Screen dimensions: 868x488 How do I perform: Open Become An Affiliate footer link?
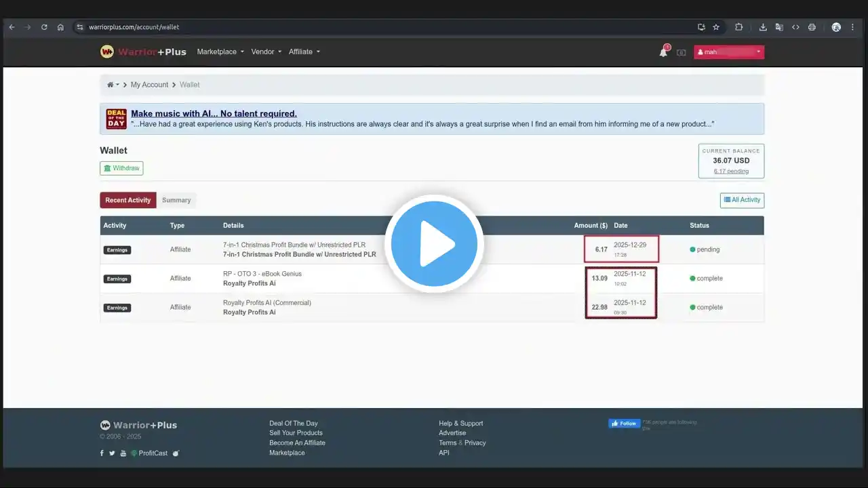pyautogui.click(x=297, y=443)
